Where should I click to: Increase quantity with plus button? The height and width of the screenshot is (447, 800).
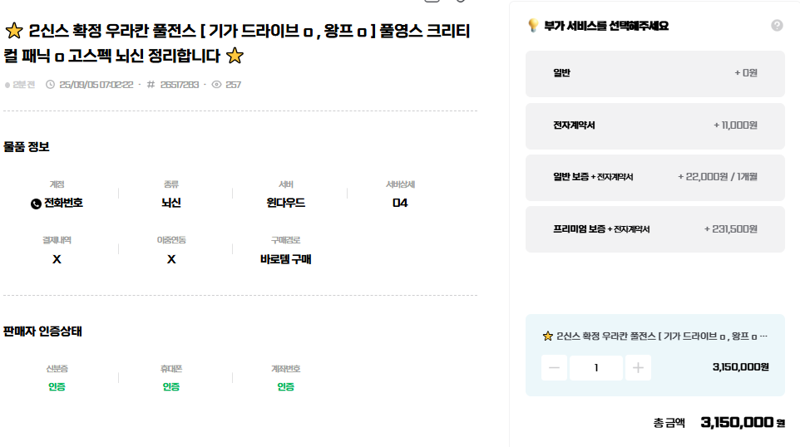click(638, 368)
